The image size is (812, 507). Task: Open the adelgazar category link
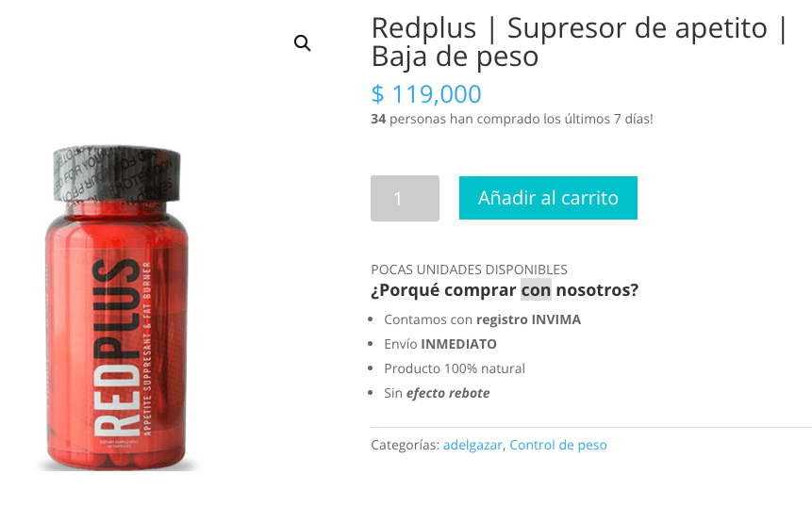[472, 445]
